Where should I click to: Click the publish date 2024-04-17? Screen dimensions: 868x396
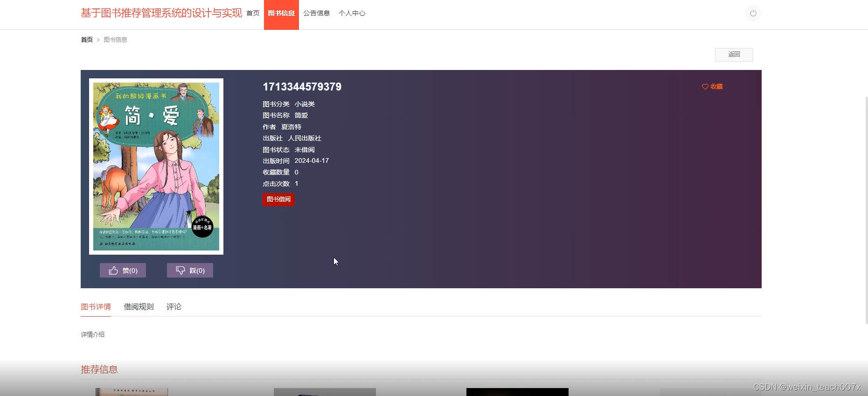(312, 160)
